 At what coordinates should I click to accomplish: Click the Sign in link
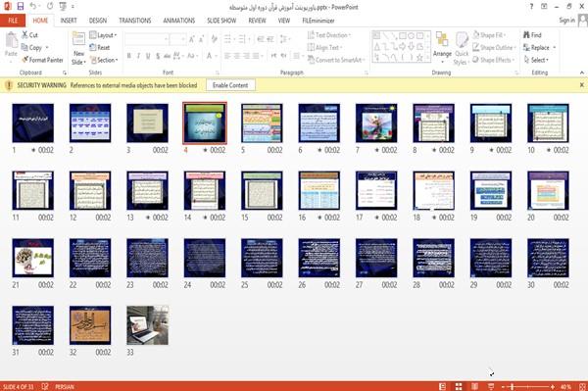(x=566, y=21)
